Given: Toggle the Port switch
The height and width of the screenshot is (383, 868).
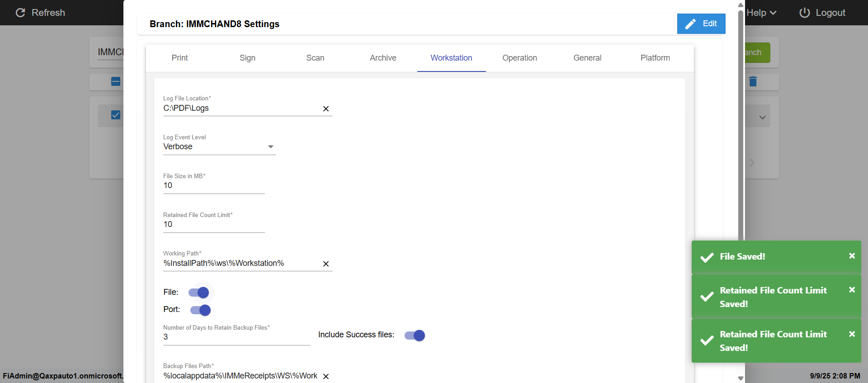Looking at the screenshot, I should [x=201, y=310].
